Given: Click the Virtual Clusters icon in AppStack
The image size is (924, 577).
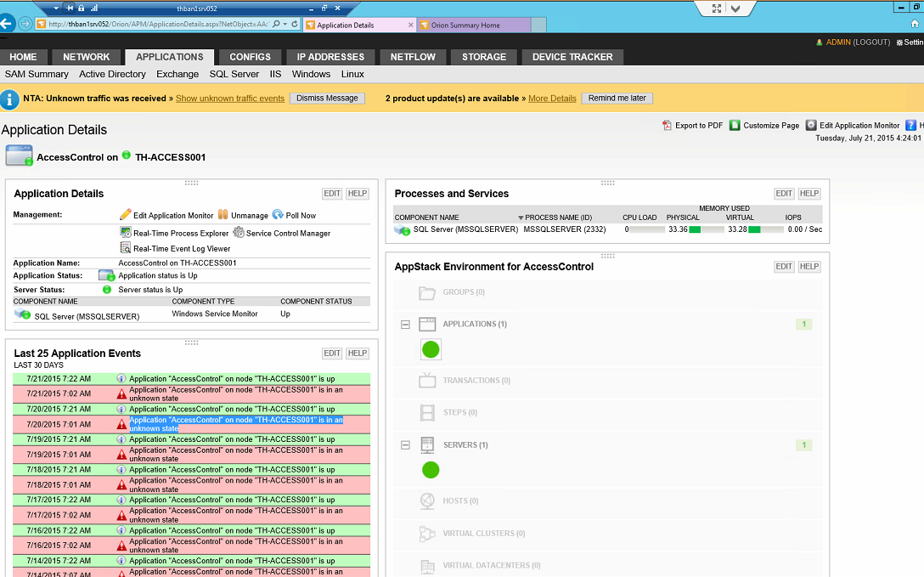Looking at the screenshot, I should [x=427, y=534].
